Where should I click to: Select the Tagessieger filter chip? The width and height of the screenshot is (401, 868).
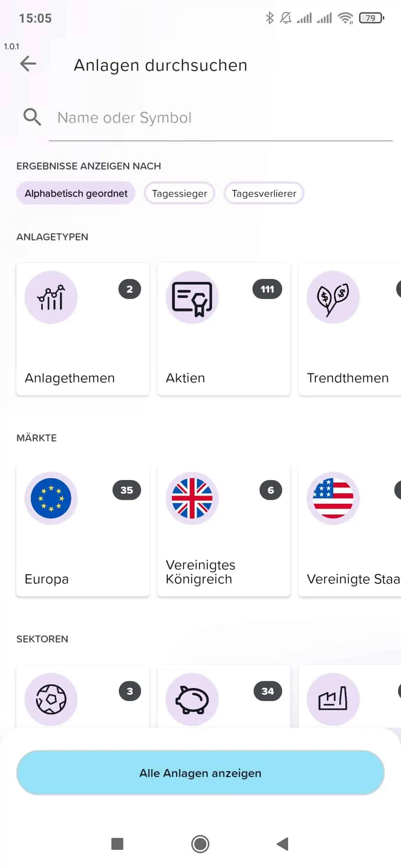click(179, 193)
